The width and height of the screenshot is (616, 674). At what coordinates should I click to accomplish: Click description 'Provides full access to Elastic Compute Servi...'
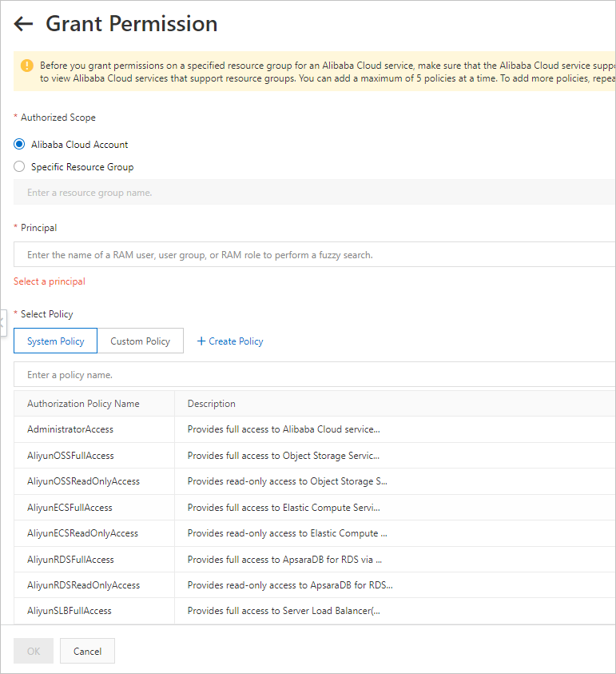[x=284, y=508]
